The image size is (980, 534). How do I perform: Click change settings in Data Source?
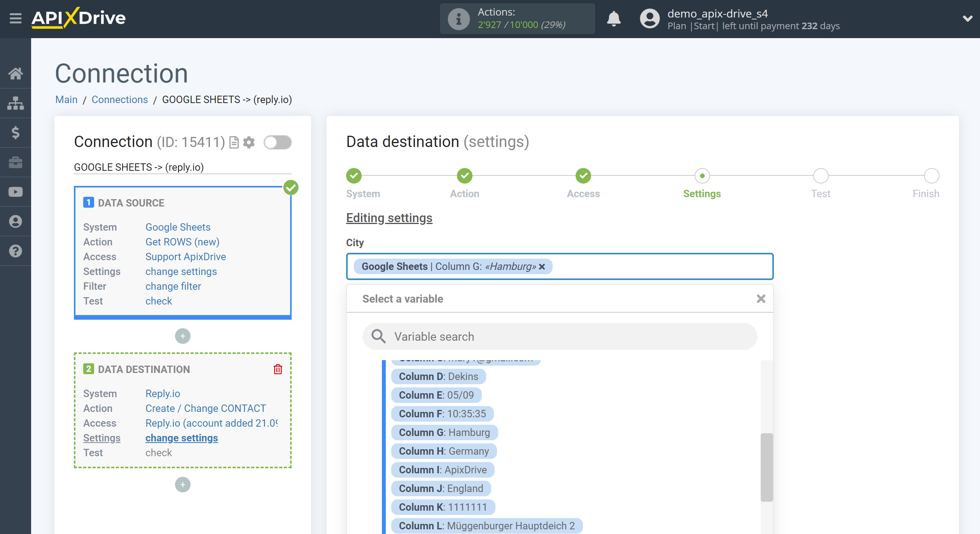pyautogui.click(x=181, y=271)
